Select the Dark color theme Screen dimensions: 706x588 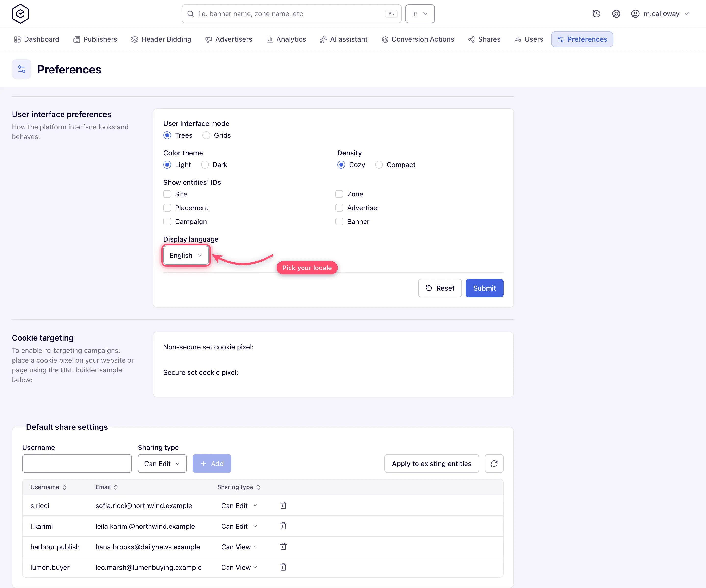click(205, 165)
